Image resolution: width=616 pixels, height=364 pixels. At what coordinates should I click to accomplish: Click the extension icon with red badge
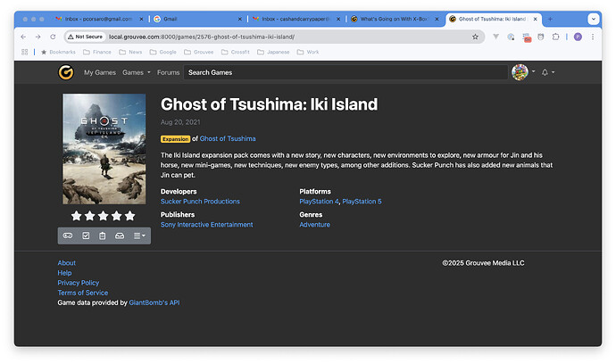click(x=527, y=37)
